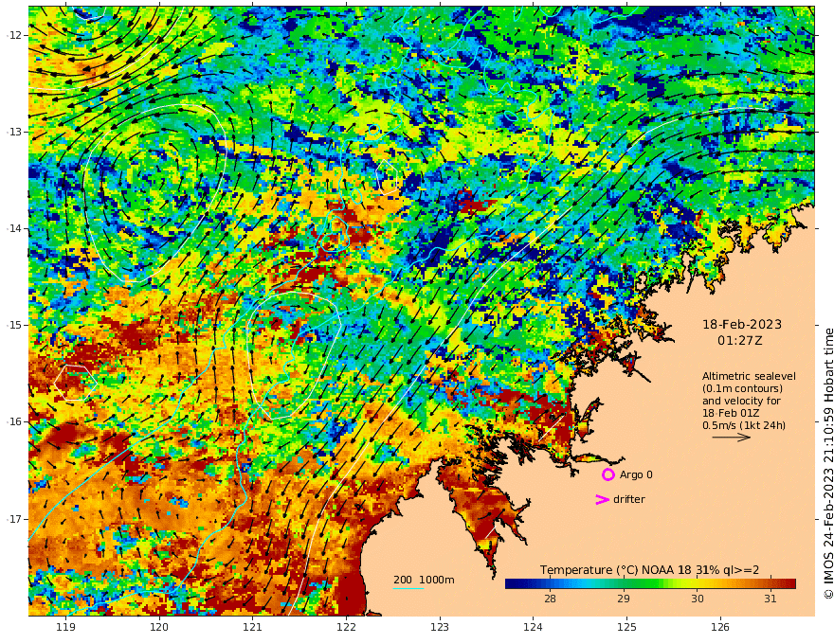Click longitude axis label 123
This screenshot has width=834, height=644.
click(x=440, y=628)
